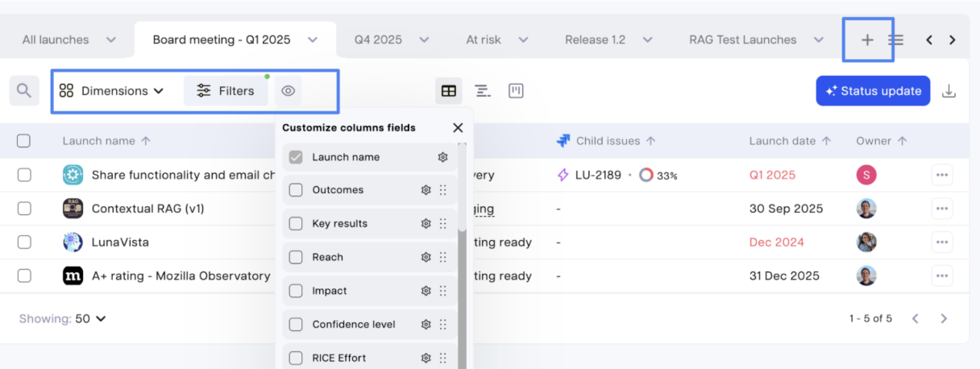Open the views list menu icon
The height and width of the screenshot is (369, 980).
pos(895,39)
